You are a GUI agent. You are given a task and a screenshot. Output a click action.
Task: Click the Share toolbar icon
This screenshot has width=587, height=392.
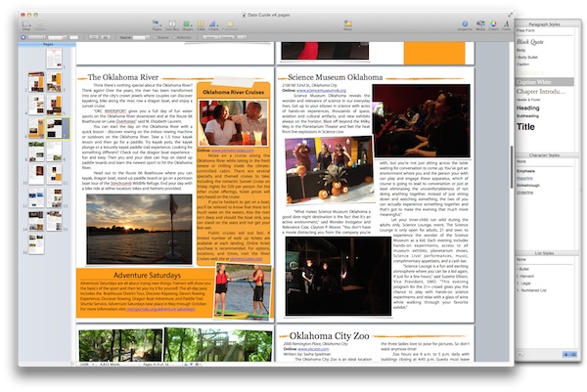point(347,25)
